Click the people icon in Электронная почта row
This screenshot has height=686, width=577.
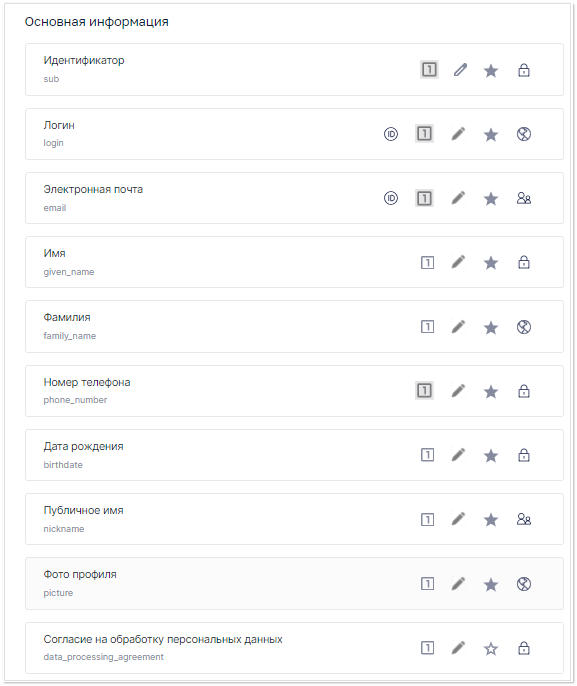click(x=524, y=198)
